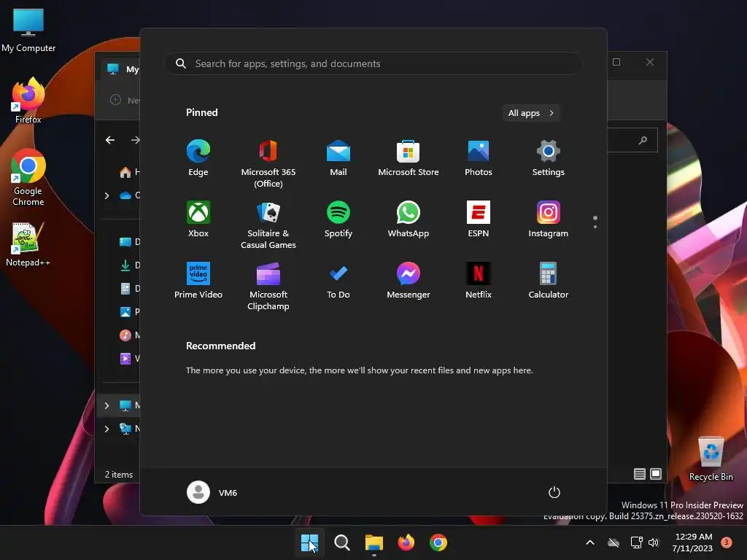Open Solitaire & Casual Games
This screenshot has height=560, width=747.
tap(268, 225)
